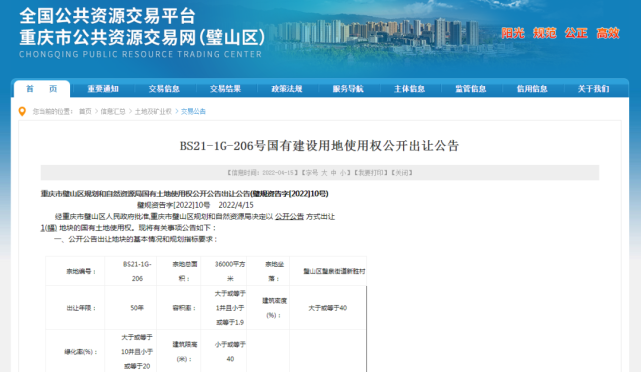Open the 土地及矿业权 breadcrumb link

tap(153, 111)
